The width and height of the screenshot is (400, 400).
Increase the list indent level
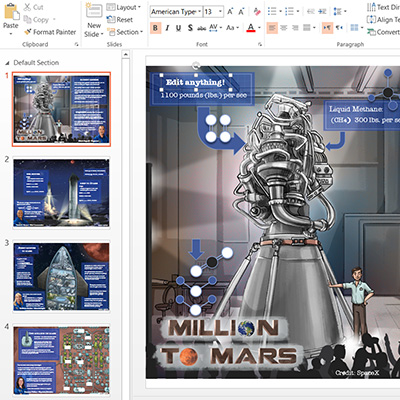pyautogui.click(x=322, y=12)
